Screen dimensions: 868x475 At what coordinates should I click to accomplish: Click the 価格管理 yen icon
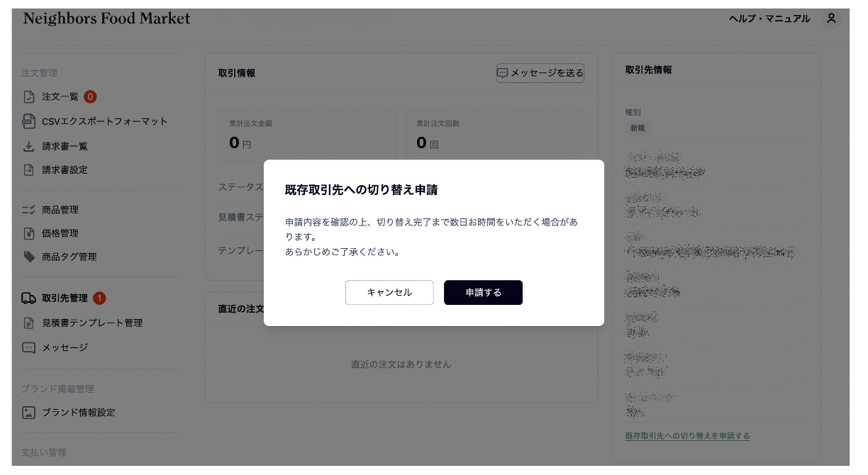tap(29, 233)
